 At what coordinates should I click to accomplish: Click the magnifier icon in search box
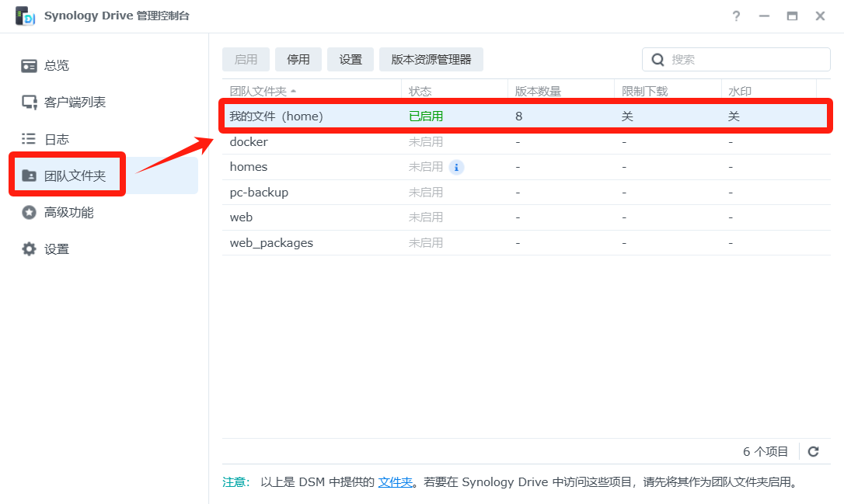[x=657, y=60]
